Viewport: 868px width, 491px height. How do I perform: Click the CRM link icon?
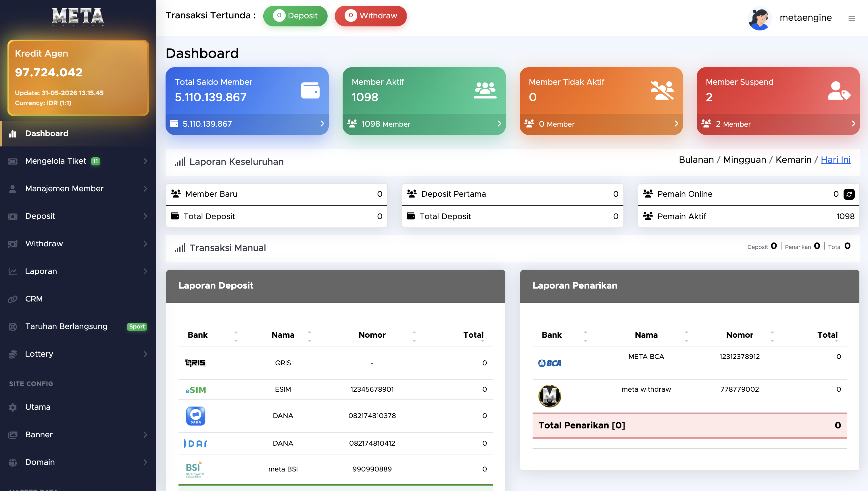pos(12,299)
